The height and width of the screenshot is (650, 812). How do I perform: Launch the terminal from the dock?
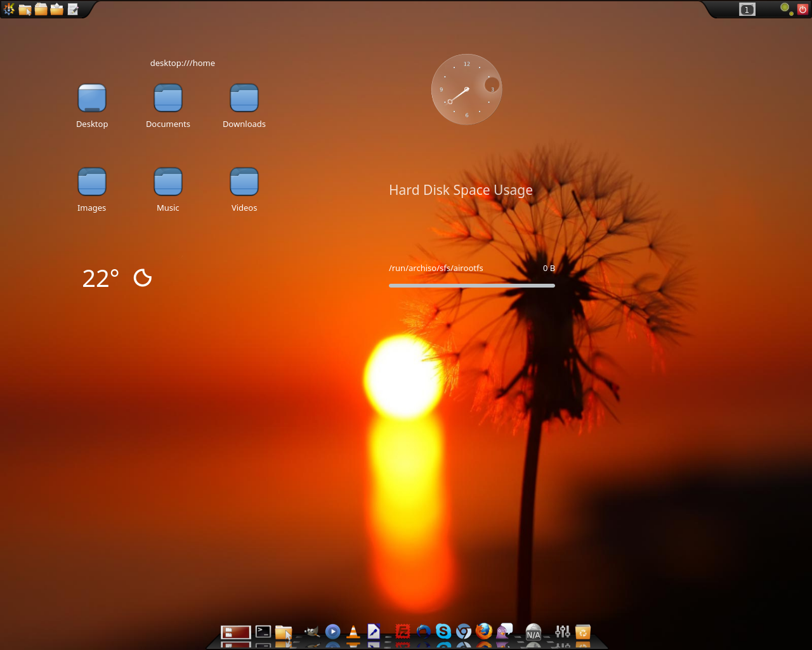click(x=263, y=632)
